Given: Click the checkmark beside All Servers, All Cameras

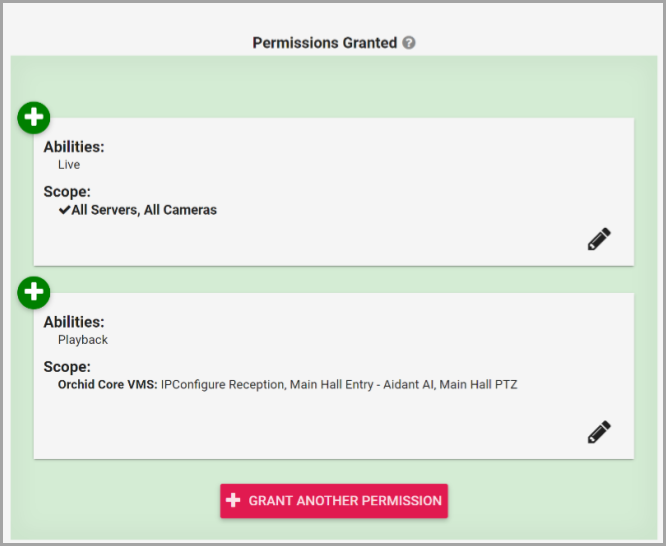Looking at the screenshot, I should click(64, 210).
